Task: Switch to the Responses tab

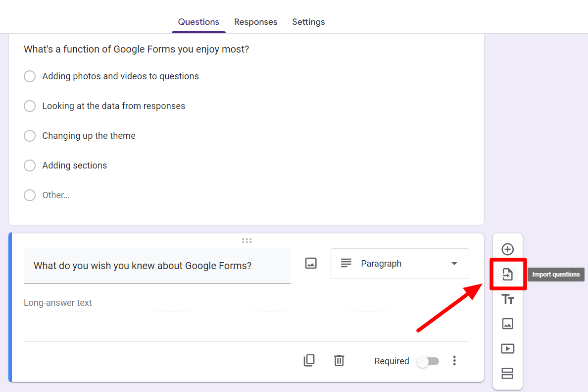Action: (255, 22)
